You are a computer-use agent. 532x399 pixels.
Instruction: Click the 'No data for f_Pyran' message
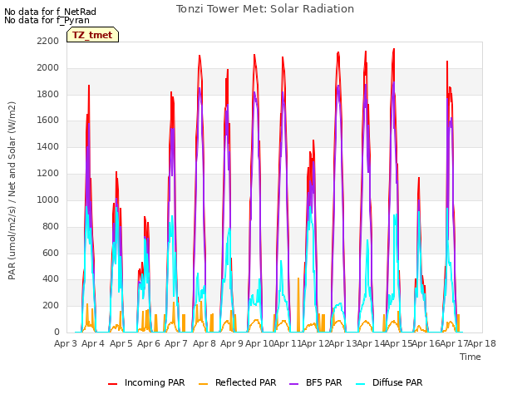(47, 20)
